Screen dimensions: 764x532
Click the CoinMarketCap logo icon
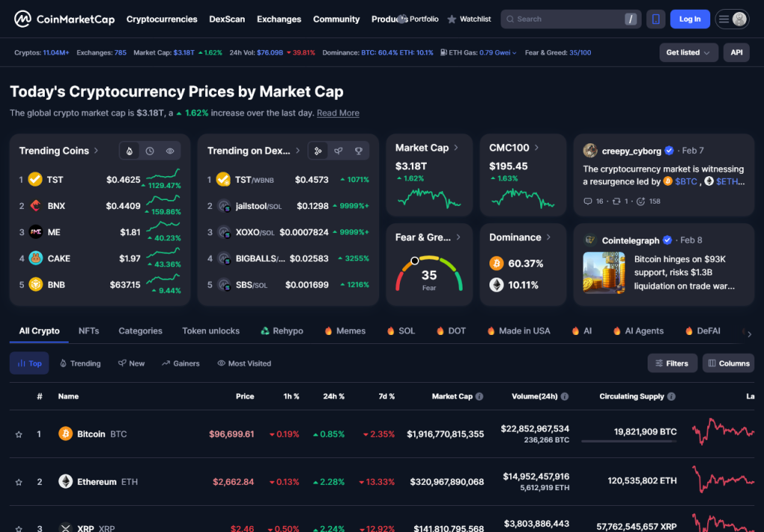pyautogui.click(x=22, y=19)
